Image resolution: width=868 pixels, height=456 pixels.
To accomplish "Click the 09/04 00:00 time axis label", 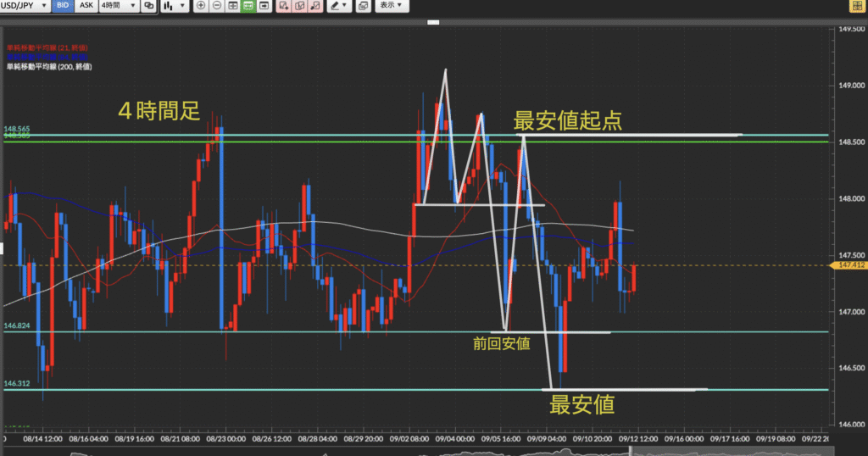I will (455, 439).
